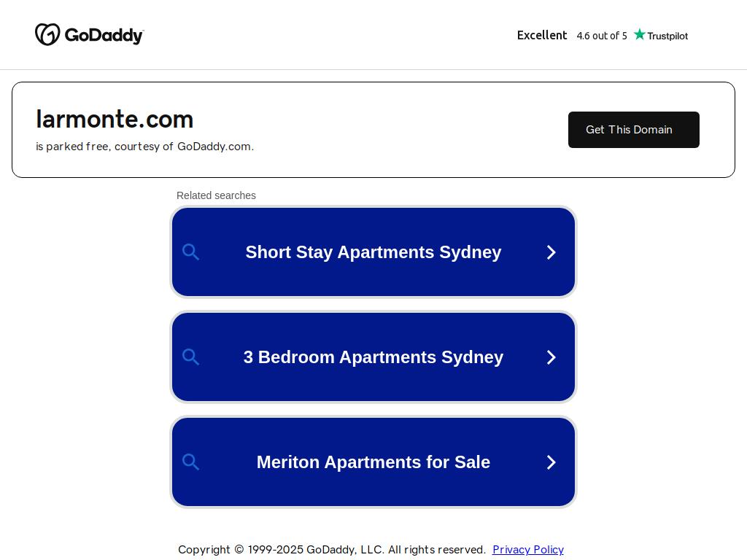Click the chevron arrow on Short Stay Apartments Sydney

tap(551, 252)
